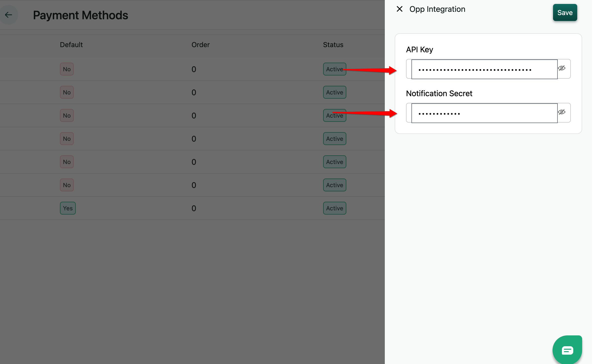Sort by the Default column header
This screenshot has height=364, width=593.
pos(71,45)
